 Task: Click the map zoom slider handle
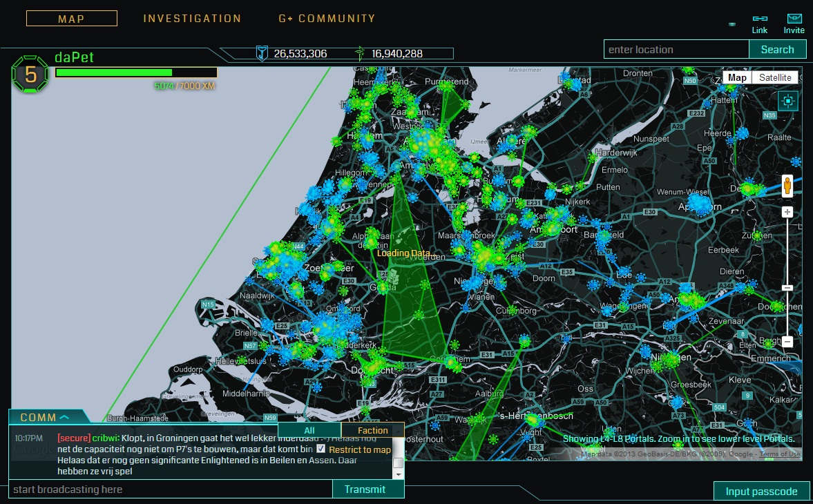pos(787,288)
